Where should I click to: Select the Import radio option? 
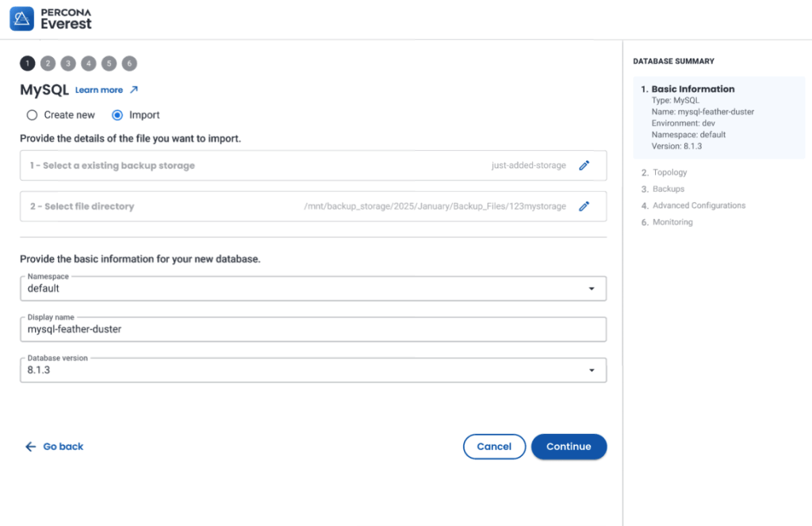coord(117,115)
